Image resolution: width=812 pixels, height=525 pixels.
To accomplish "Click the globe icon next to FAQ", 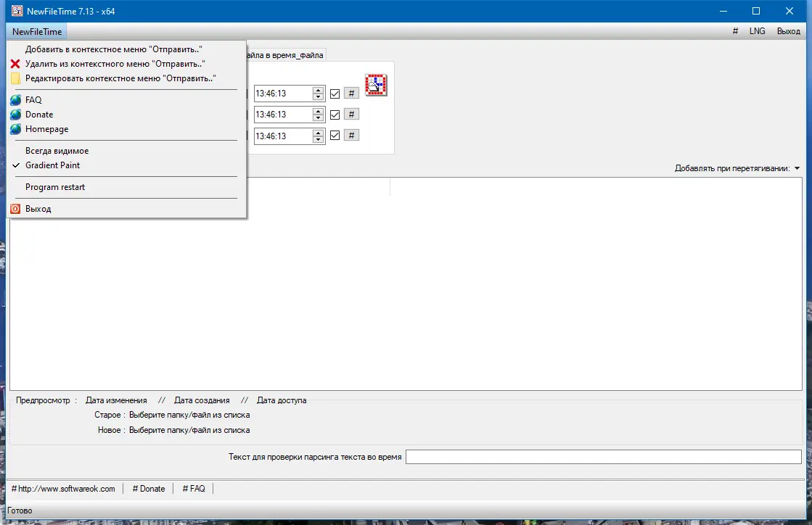I will [15, 100].
